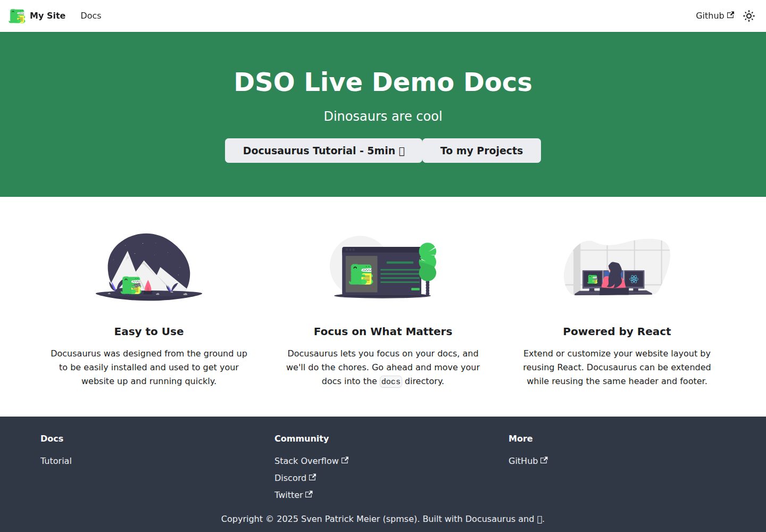Click the copyright notice text
Viewport: 766px width, 532px height.
click(383, 519)
